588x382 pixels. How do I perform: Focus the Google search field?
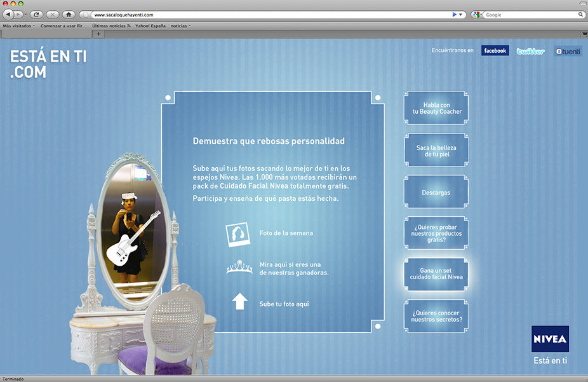click(530, 14)
